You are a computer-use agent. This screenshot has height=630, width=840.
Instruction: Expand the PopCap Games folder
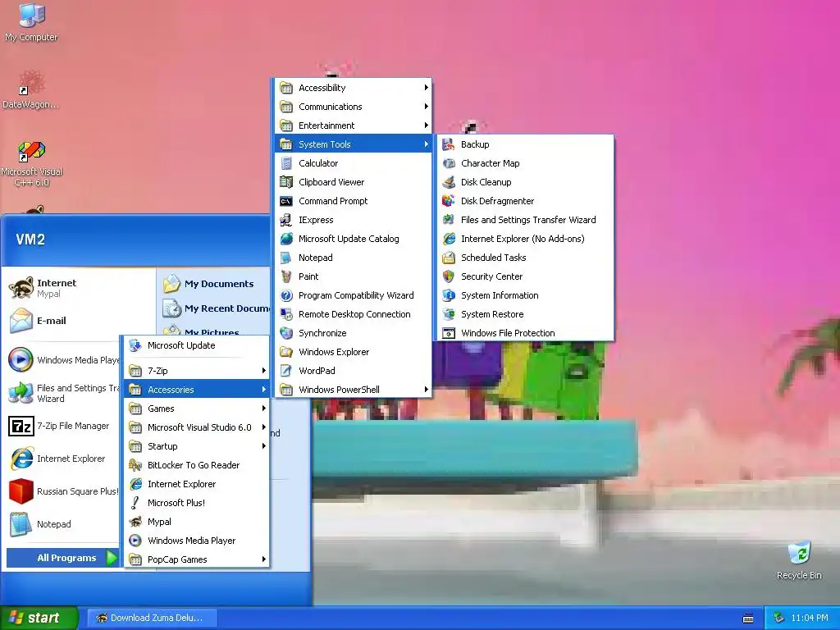(197, 559)
